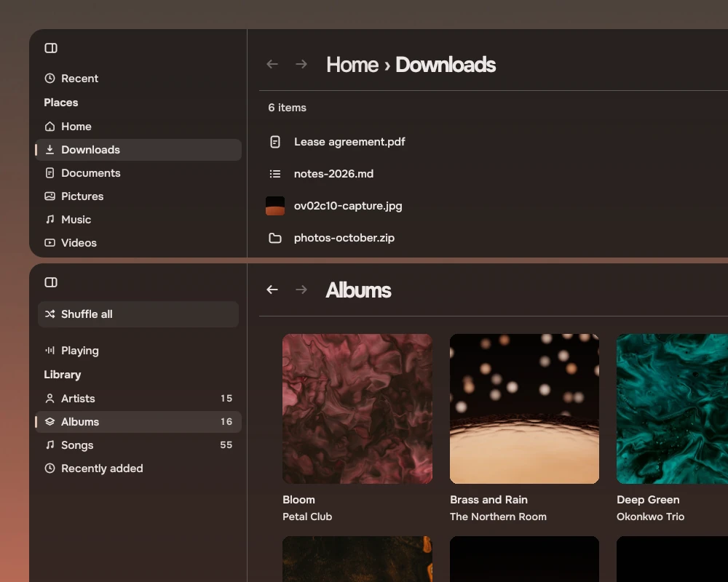Click the Petal Club artist name
The width and height of the screenshot is (728, 582).
tap(307, 517)
